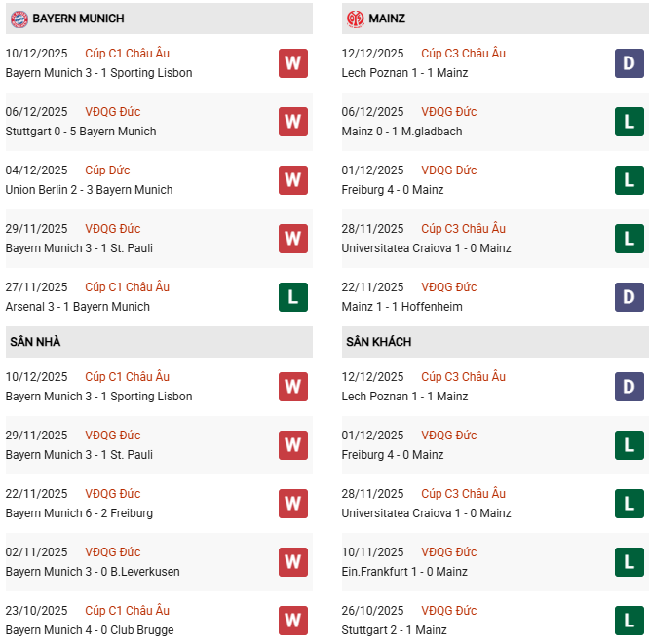The height and width of the screenshot is (644, 649).
Task: Select loss badge for Mainz vs M.gladbach
Action: (630, 122)
